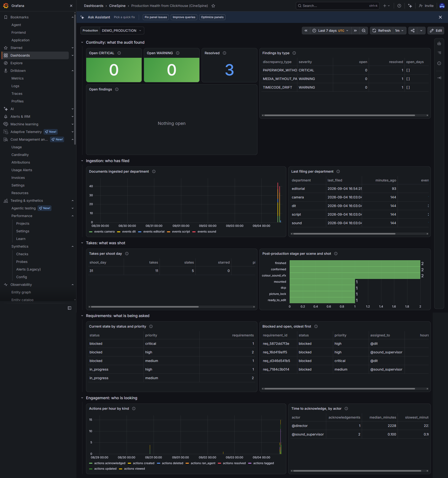Open the outline icon in right side rail
The image size is (448, 478).
[x=439, y=53]
